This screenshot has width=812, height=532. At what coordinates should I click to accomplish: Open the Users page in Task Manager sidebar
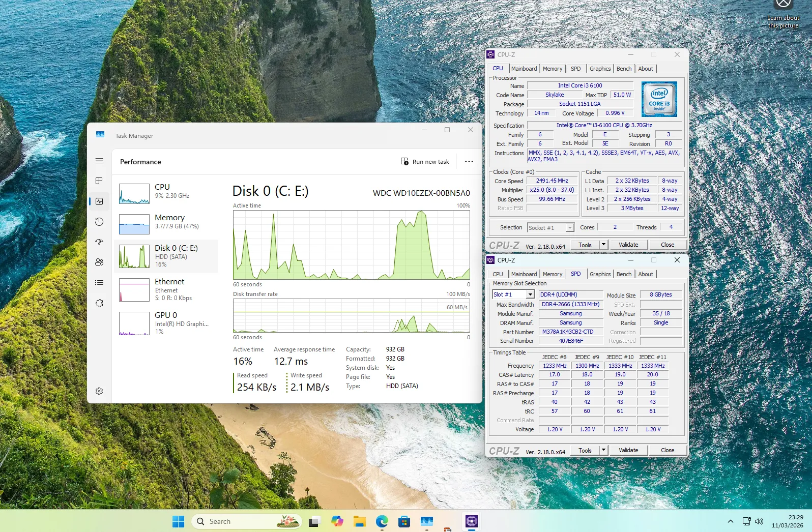click(99, 262)
